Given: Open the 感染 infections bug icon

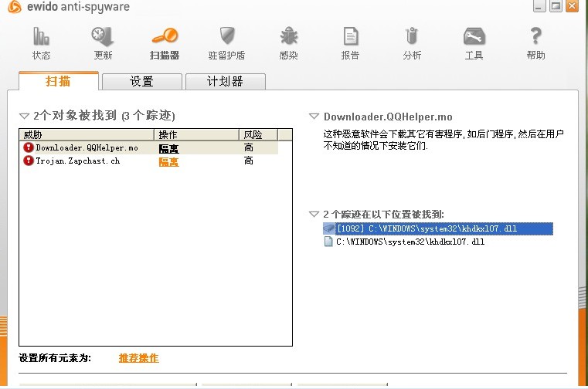Looking at the screenshot, I should [289, 36].
